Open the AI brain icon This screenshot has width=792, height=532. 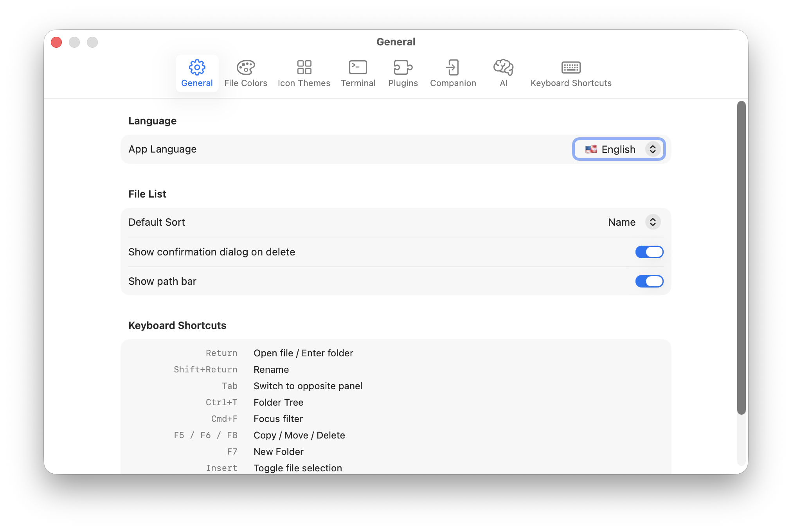pyautogui.click(x=503, y=67)
